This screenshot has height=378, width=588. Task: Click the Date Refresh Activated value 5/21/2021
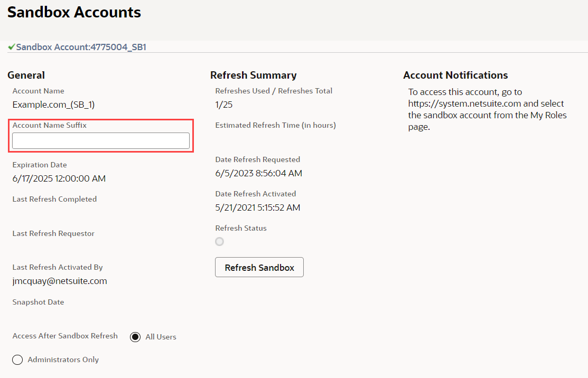(x=257, y=207)
